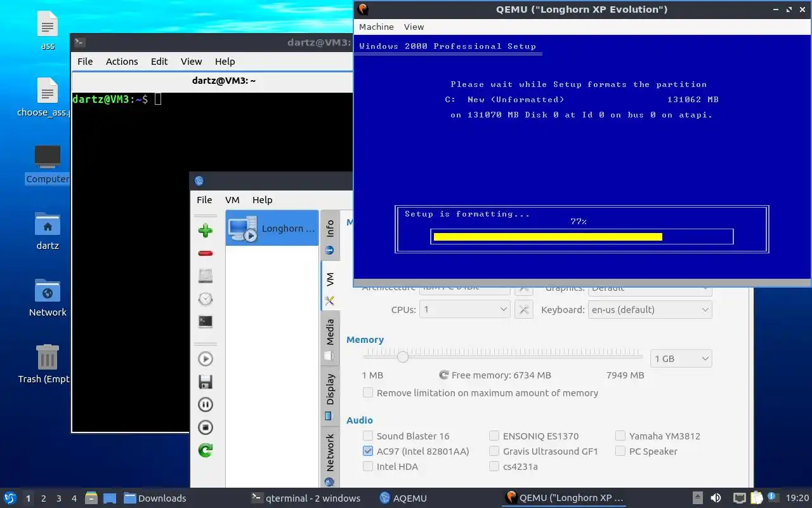This screenshot has width=812, height=508.
Task: Switch to virtual desktop 2
Action: point(44,498)
